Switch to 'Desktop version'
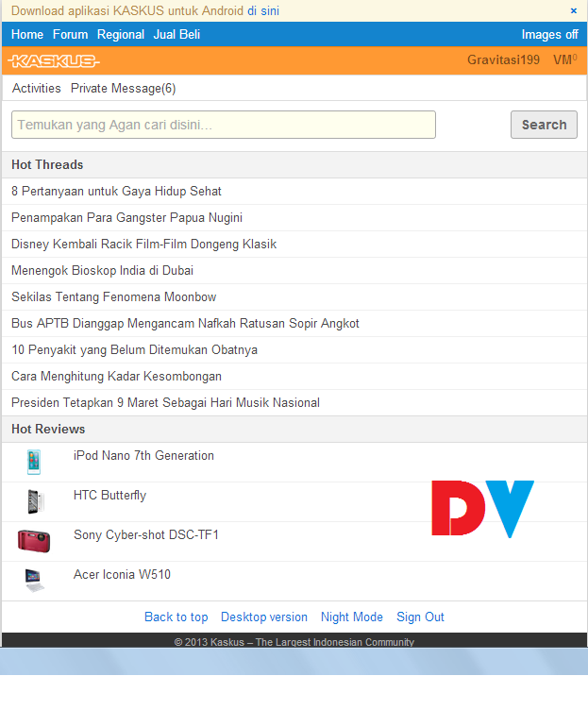Screen dimensions: 588x710 pos(264,617)
